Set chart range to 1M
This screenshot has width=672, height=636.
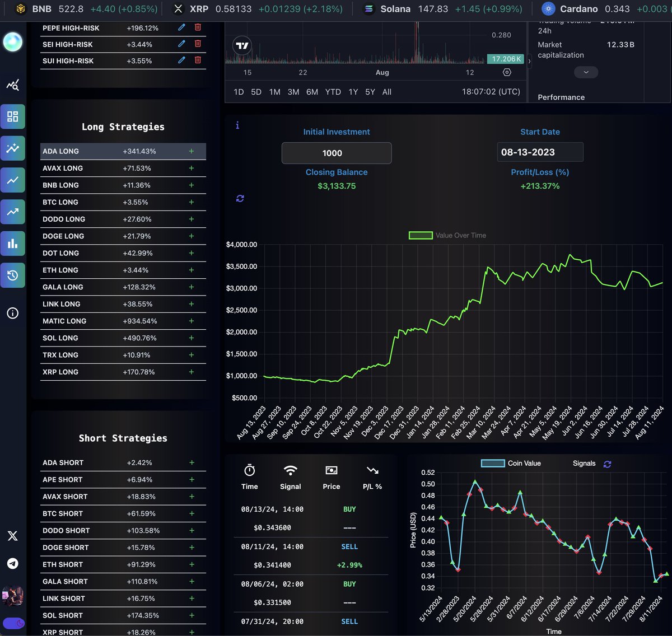[x=274, y=92]
